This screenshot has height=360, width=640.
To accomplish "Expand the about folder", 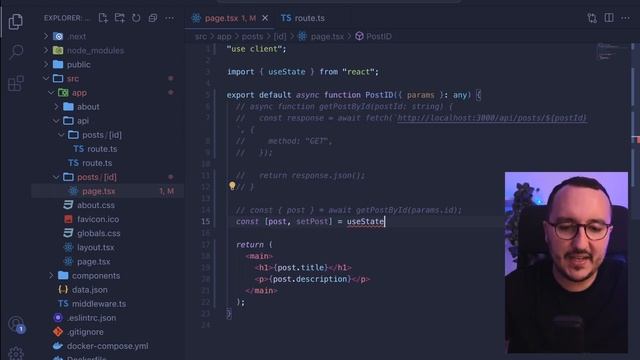I will coord(88,107).
